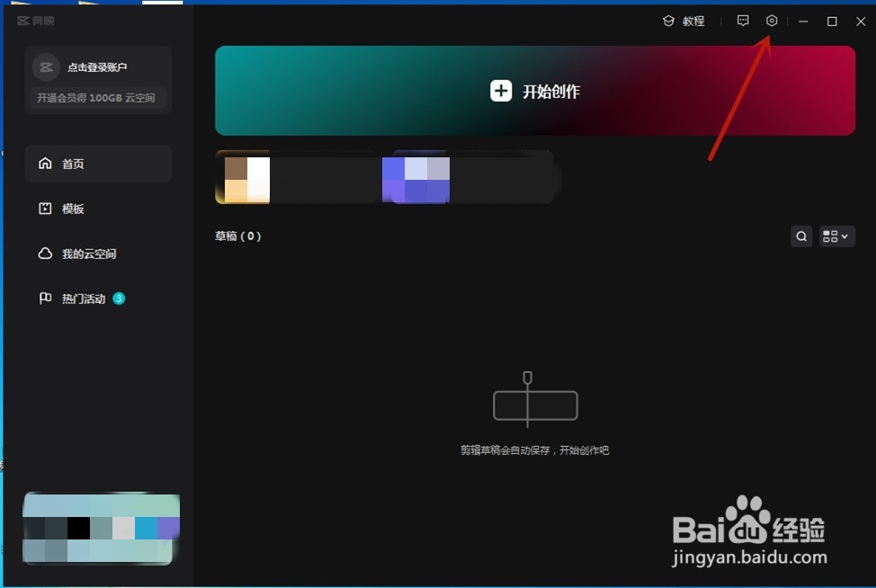Open 热门活动 hot activities
This screenshot has width=876, height=588.
pos(98,298)
